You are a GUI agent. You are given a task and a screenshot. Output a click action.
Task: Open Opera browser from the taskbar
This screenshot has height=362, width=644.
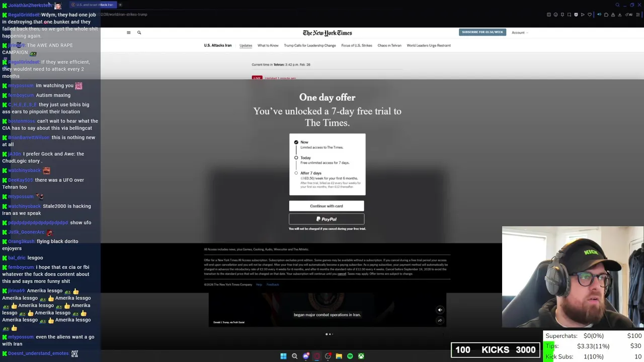click(x=317, y=356)
